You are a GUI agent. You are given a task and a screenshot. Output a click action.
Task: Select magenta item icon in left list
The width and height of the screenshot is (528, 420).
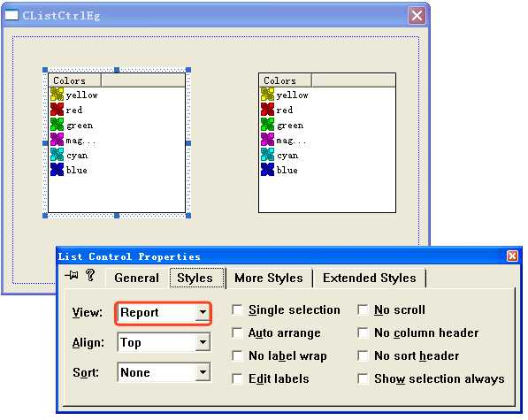(57, 140)
